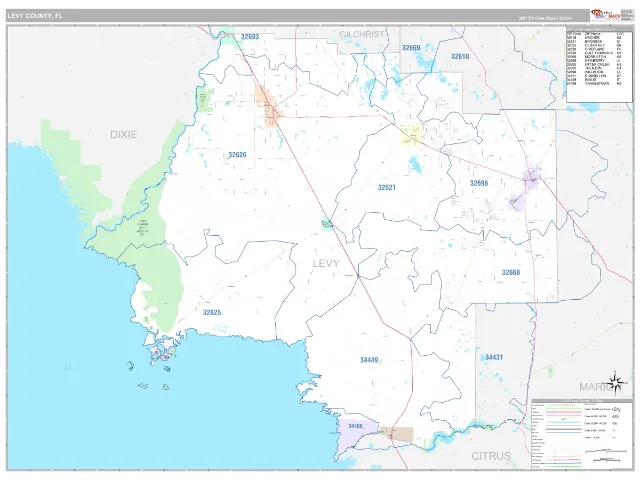Select ZIP code label 32621

pos(386,187)
